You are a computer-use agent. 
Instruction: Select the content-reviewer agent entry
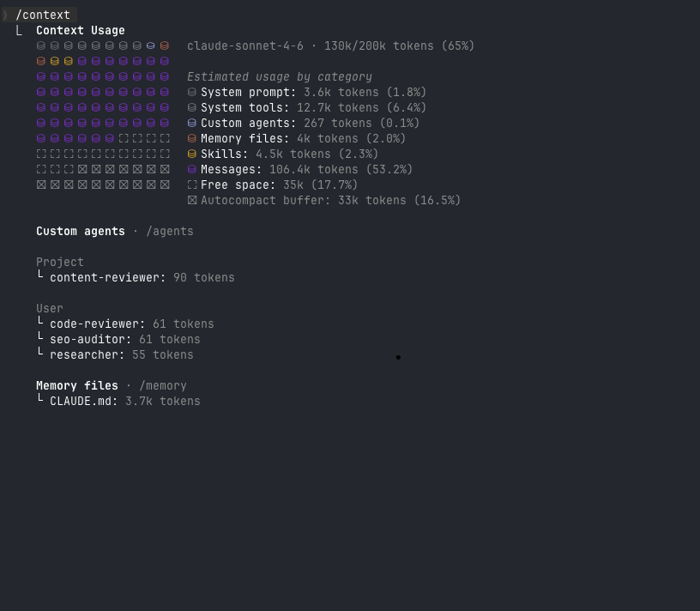(x=107, y=278)
